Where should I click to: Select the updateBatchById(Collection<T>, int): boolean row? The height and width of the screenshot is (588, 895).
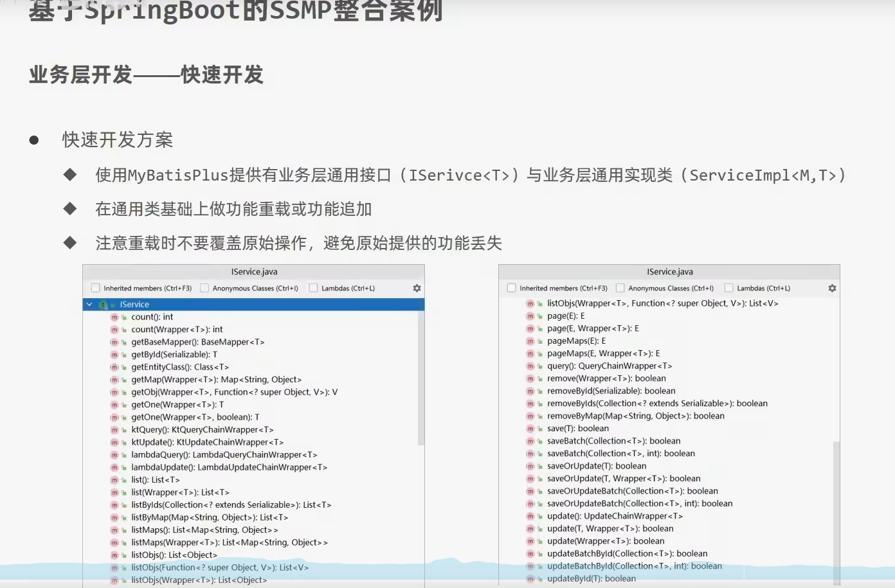[x=666, y=566]
